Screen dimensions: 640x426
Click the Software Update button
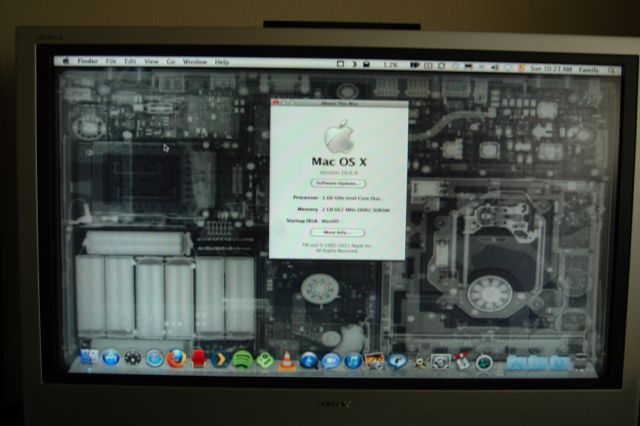[x=338, y=183]
